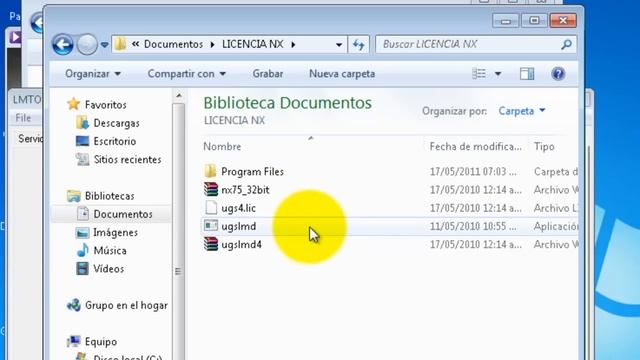Expand arrow between Documentos and LICENCIA NX
Viewport: 640px width, 360px height.
click(212, 44)
